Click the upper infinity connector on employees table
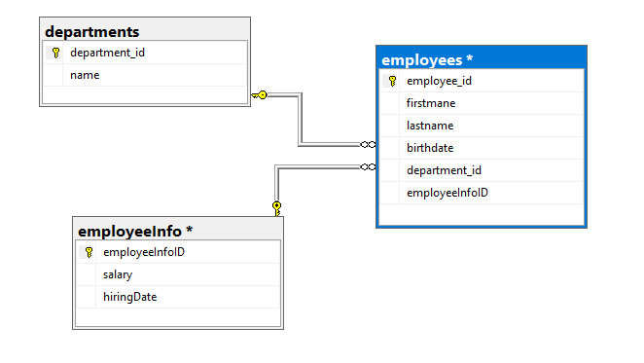 [x=368, y=144]
